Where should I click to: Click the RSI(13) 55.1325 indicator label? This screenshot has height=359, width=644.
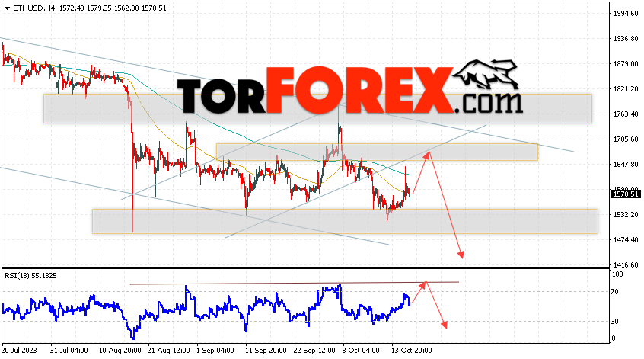pos(30,276)
